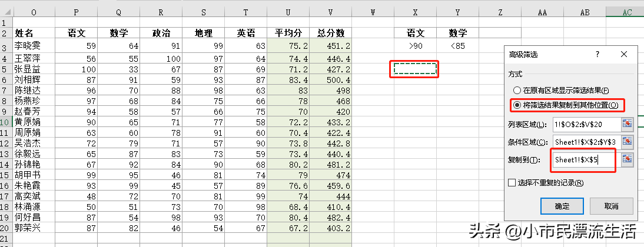
Task: Click name cell 赵春芳
Action: (34, 112)
